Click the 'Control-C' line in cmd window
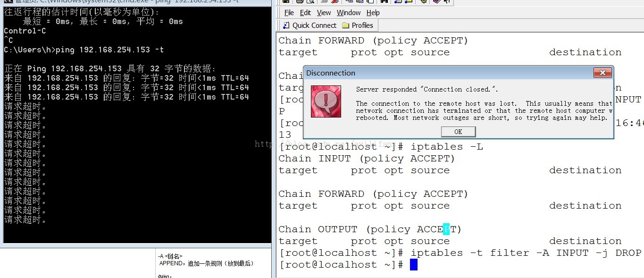Viewport: 644px width, 278px height. click(25, 31)
